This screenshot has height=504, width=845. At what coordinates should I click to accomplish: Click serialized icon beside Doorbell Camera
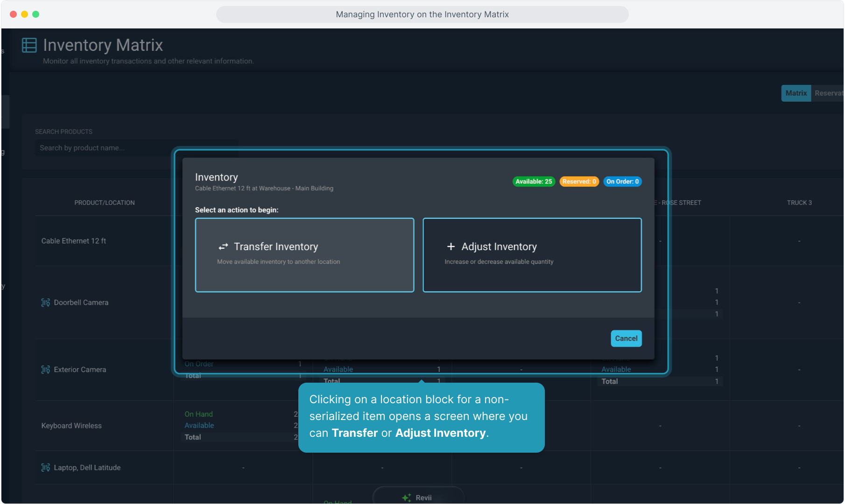(46, 302)
